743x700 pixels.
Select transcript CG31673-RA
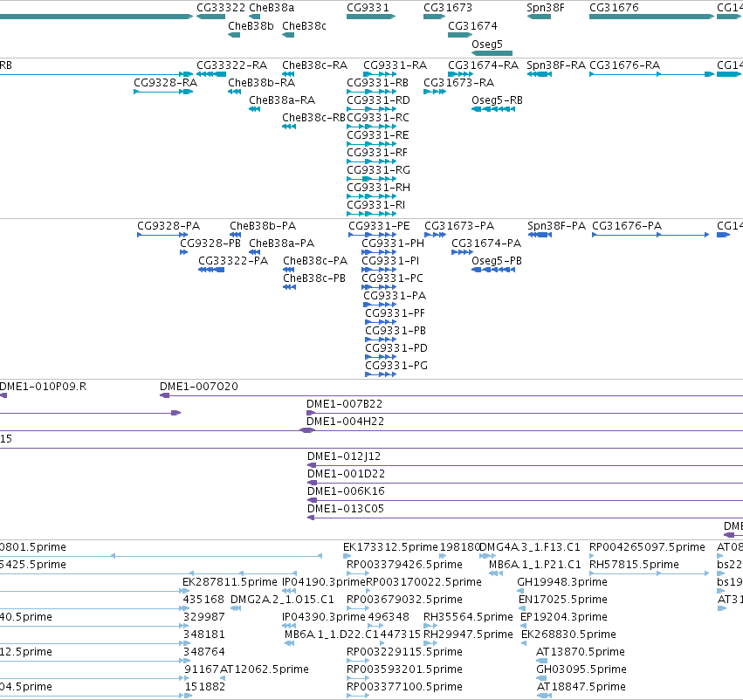click(458, 83)
